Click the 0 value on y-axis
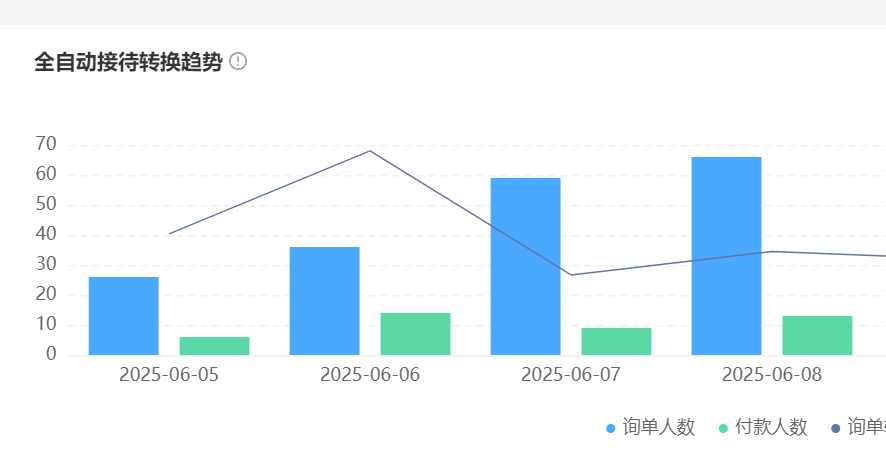886x468 pixels. click(51, 354)
